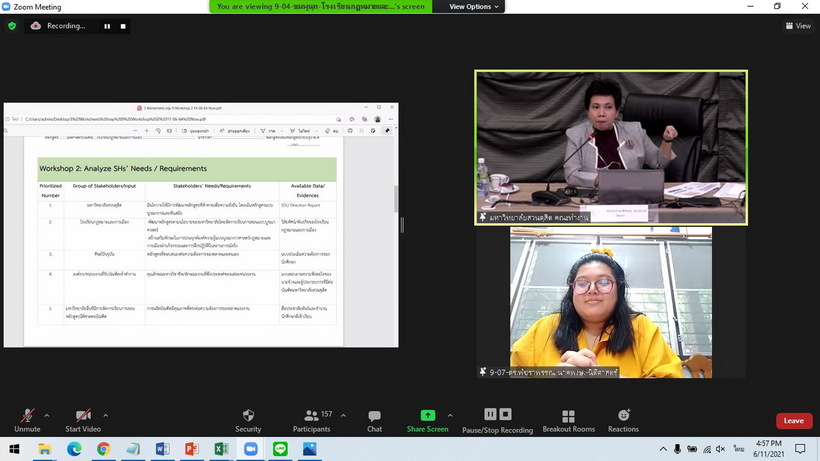Open the View Options dropdown
The width and height of the screenshot is (820, 461).
click(470, 6)
